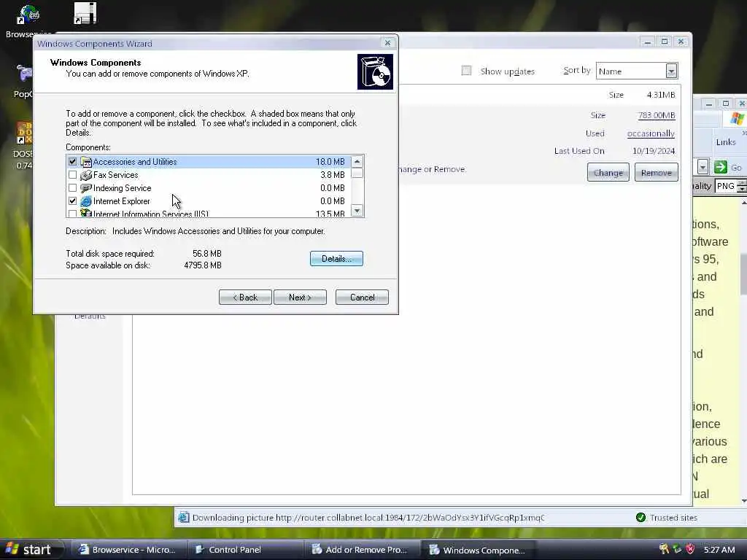Click Change in Add or Remove Programs

(608, 172)
